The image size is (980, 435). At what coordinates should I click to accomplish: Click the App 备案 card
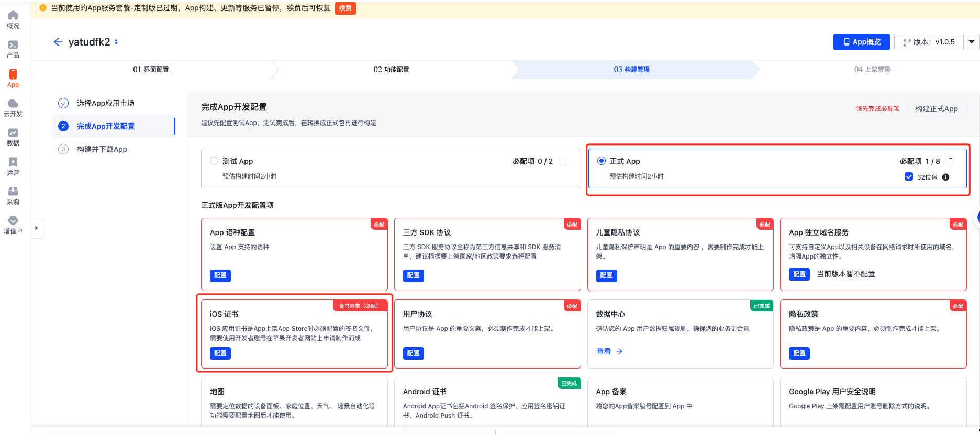(680, 402)
